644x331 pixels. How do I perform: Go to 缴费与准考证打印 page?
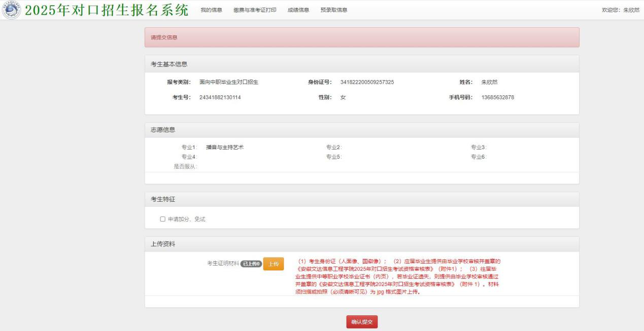tap(255, 11)
